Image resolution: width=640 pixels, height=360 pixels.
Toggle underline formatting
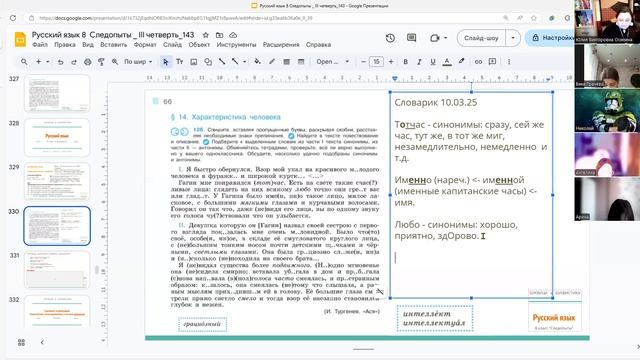click(433, 62)
